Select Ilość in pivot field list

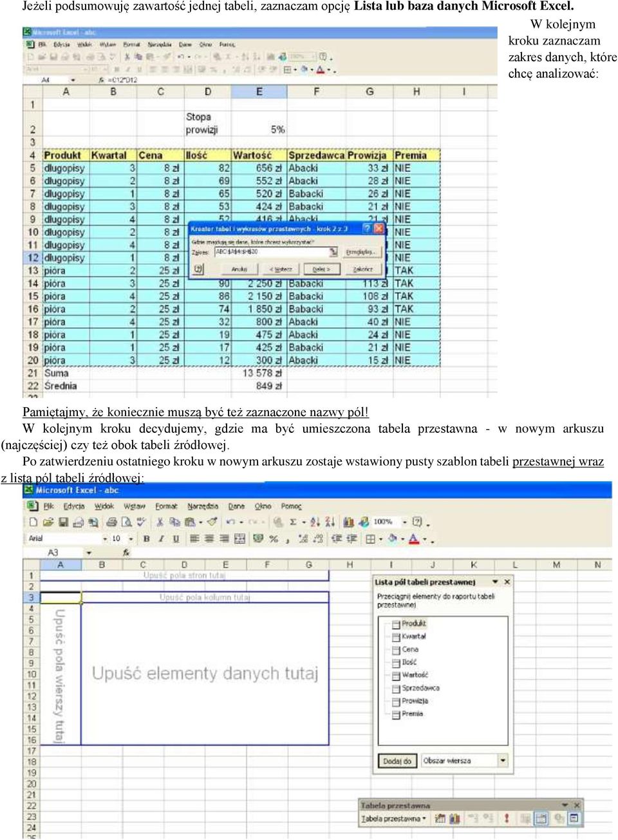point(409,662)
